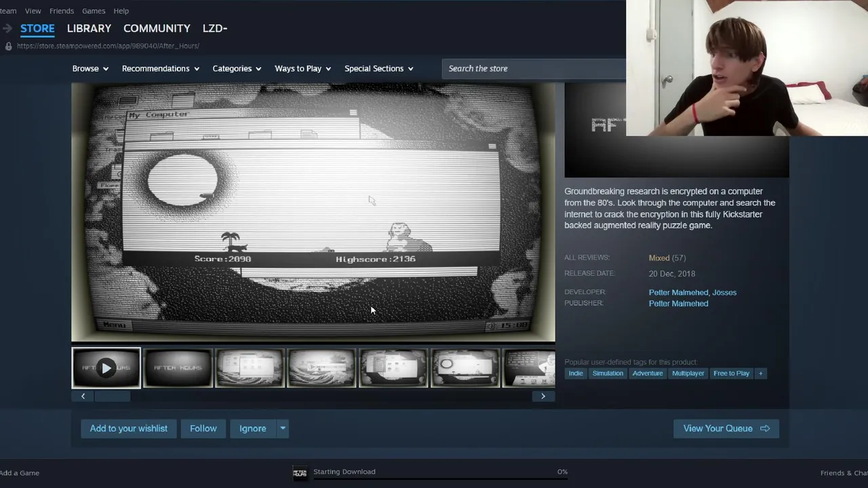Open the Categories dropdown menu
The image size is (868, 488).
(x=237, y=68)
